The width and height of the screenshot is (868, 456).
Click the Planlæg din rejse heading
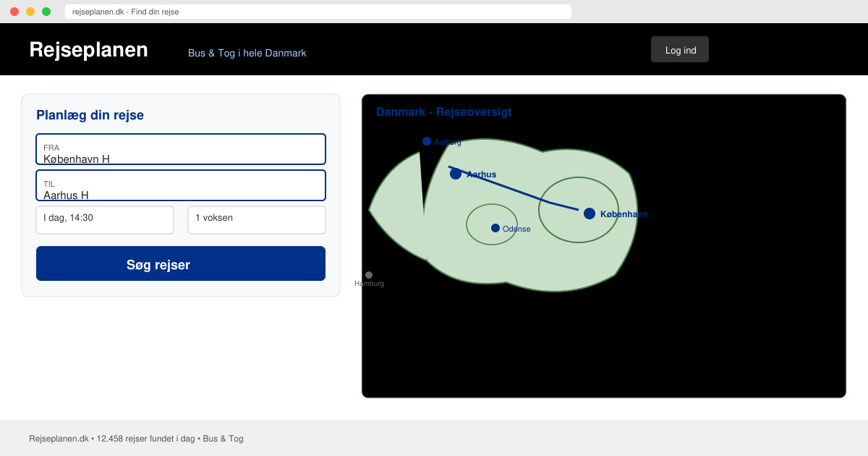point(90,115)
